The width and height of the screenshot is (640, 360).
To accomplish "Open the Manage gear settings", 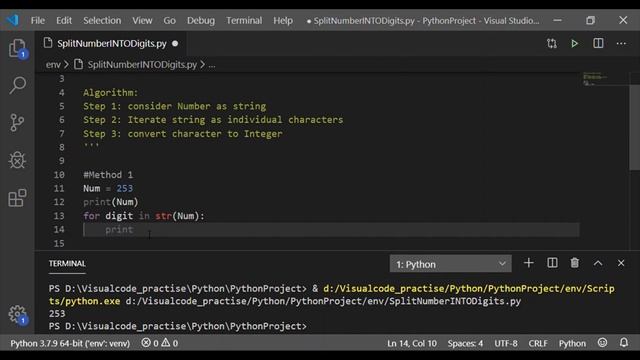I will (x=17, y=314).
